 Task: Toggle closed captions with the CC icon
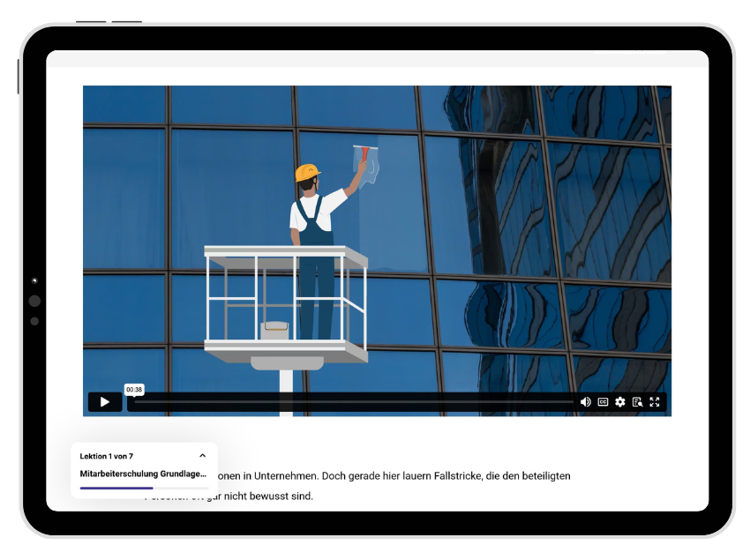pyautogui.click(x=603, y=402)
